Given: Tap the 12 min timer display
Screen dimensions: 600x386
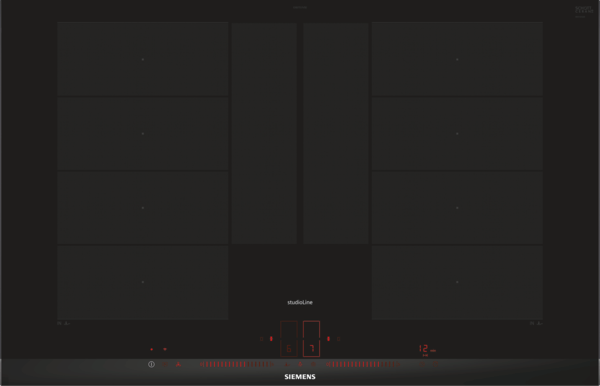Looking at the screenshot, I should (427, 349).
